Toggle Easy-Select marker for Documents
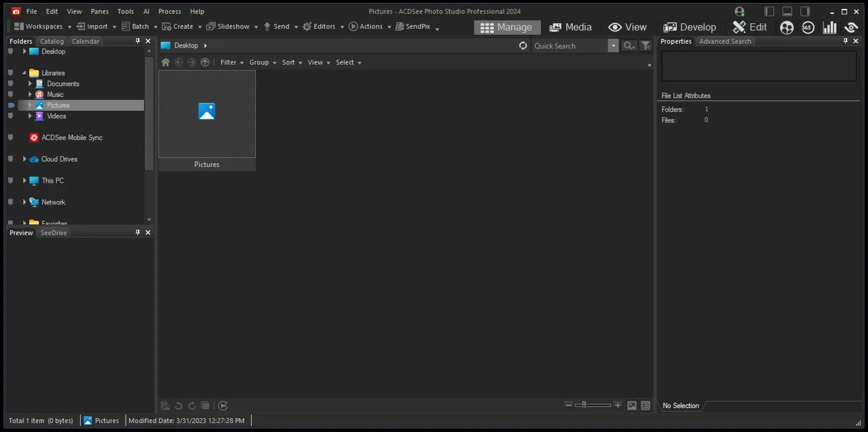Screen dimensions: 868x432 (11, 84)
